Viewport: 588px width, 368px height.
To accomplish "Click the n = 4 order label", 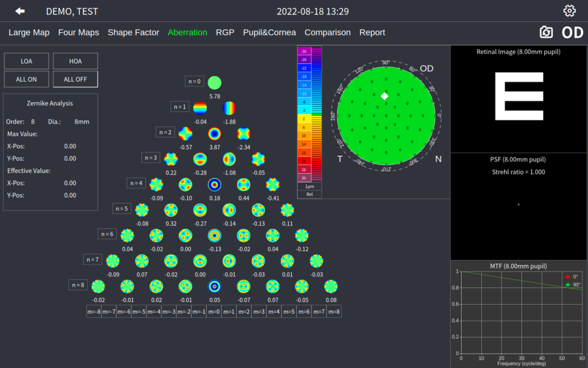I will pyautogui.click(x=136, y=183).
